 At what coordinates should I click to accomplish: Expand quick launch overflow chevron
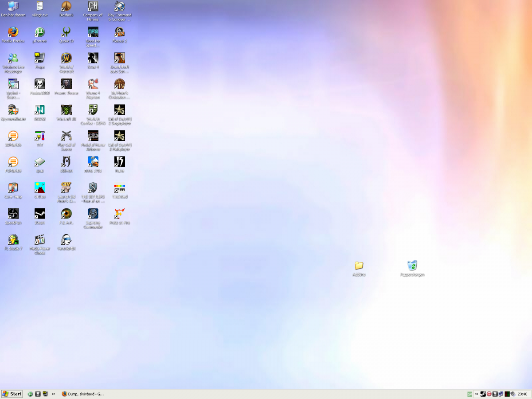point(54,394)
